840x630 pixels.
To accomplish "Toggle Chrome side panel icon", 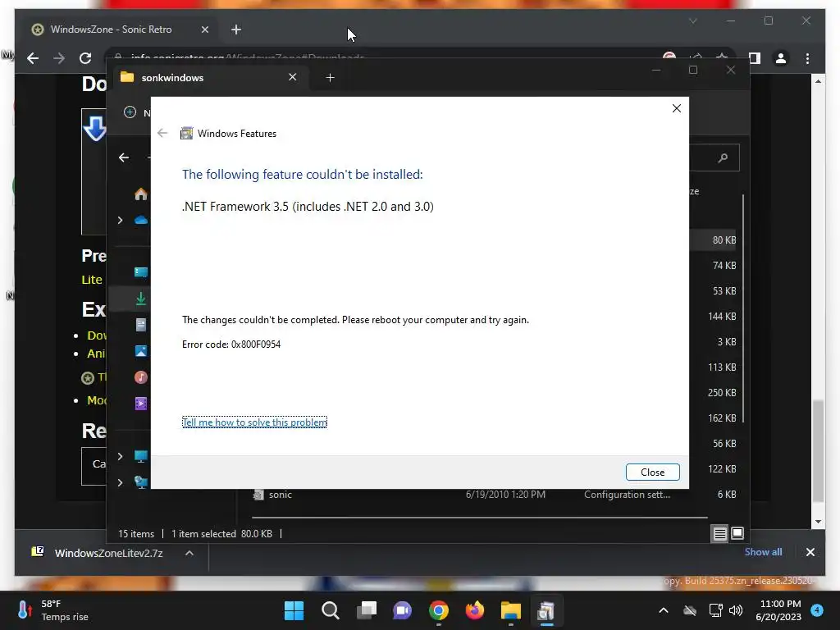I will tap(755, 58).
